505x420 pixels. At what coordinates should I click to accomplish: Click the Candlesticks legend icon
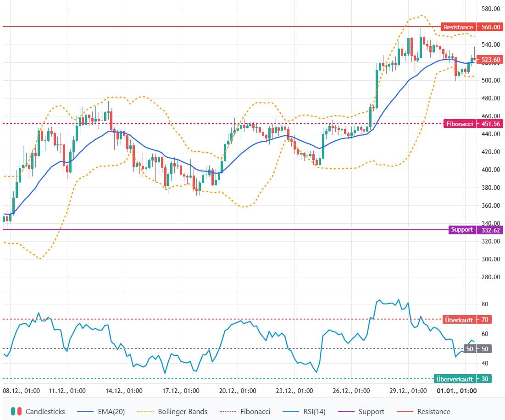[16, 411]
